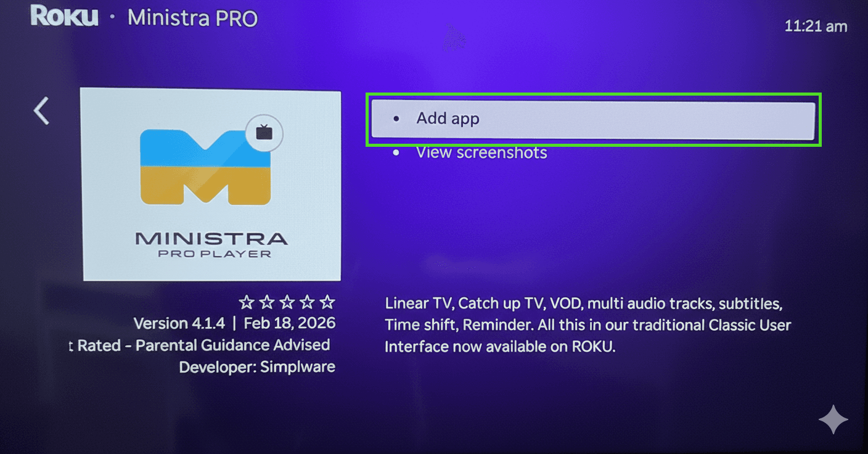Viewport: 868px width, 454px height.
Task: Select the fifth rating star
Action: (x=328, y=302)
